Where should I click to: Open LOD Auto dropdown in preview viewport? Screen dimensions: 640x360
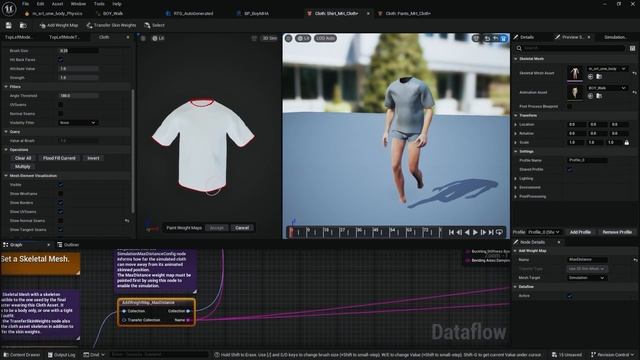pos(325,38)
